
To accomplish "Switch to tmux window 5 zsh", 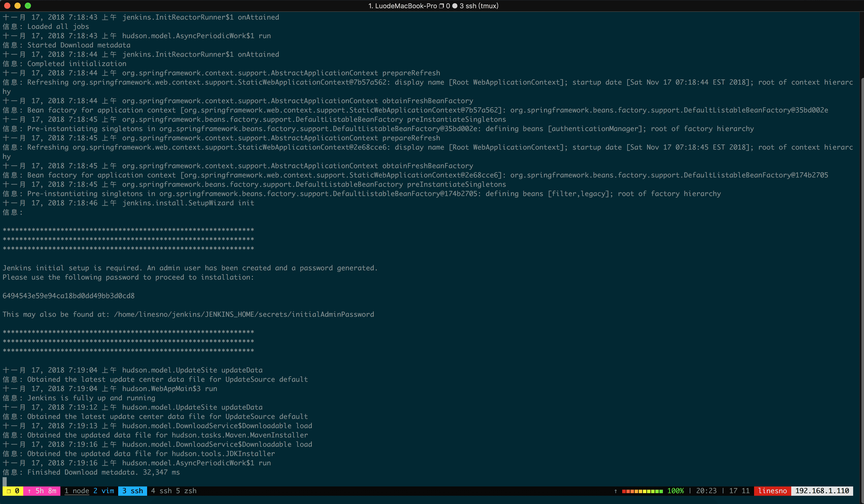I will point(186,491).
